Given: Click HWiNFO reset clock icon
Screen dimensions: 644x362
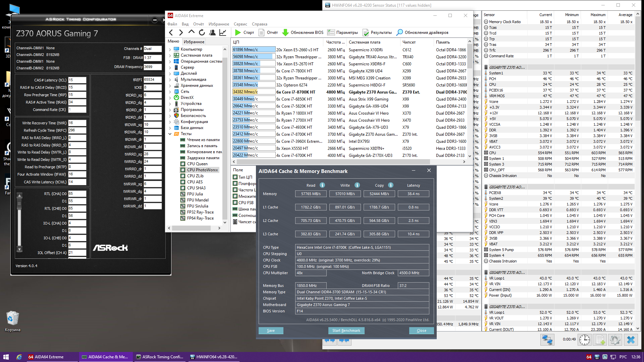Looking at the screenshot, I should point(585,340).
